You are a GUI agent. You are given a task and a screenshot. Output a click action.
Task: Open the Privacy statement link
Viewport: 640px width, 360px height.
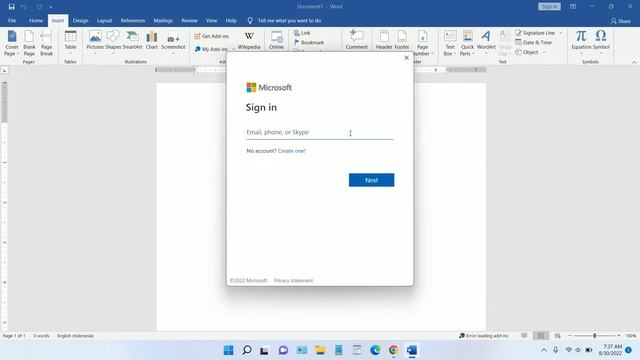293,281
